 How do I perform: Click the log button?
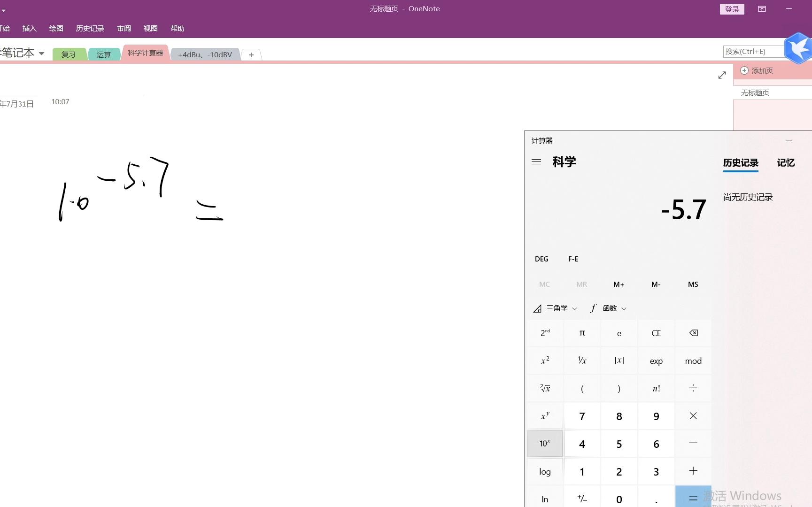545,471
